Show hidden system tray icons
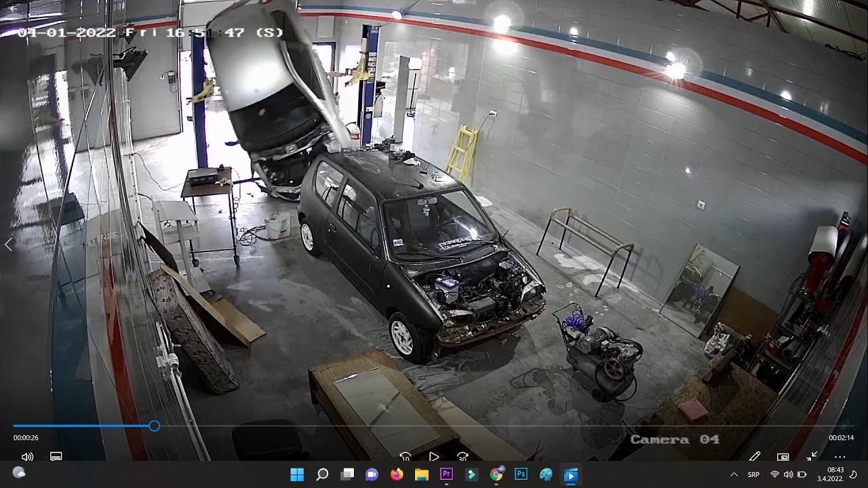Screen dimensions: 868x488 733,474
